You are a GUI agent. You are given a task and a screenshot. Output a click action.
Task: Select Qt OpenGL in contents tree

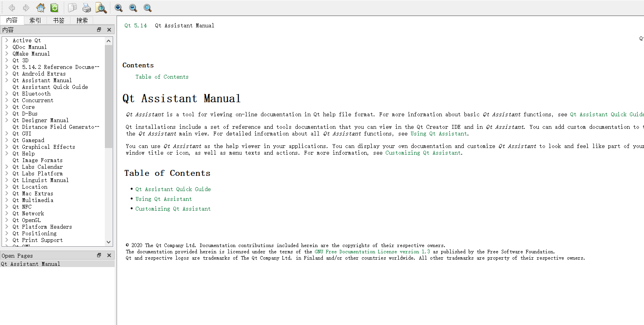[x=27, y=220]
